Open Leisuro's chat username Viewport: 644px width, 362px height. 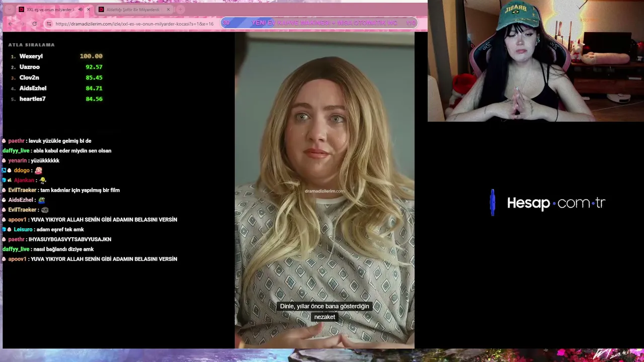[x=23, y=229]
